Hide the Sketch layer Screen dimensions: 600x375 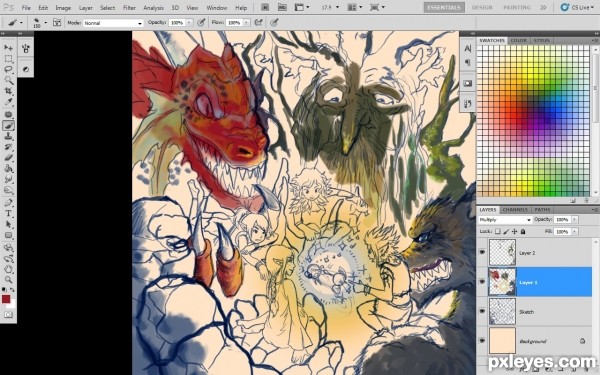482,311
